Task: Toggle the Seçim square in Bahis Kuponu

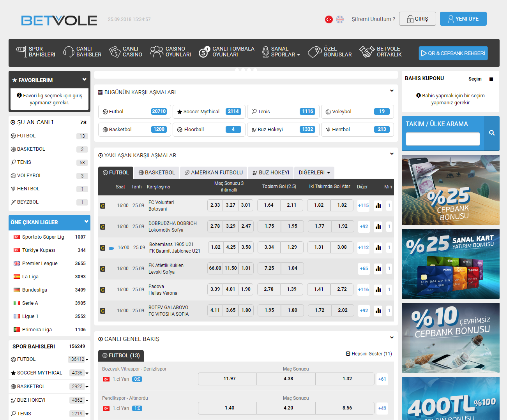Action: pos(491,79)
